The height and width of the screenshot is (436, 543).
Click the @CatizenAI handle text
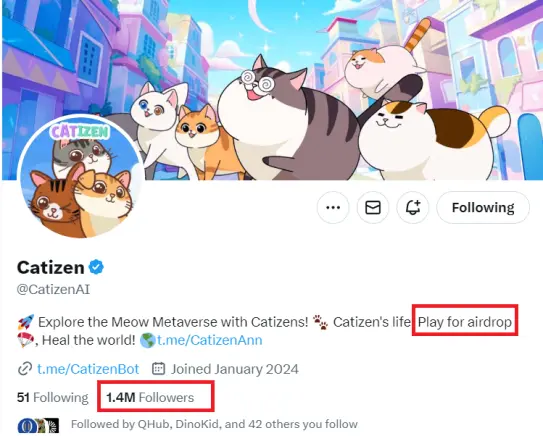click(53, 289)
